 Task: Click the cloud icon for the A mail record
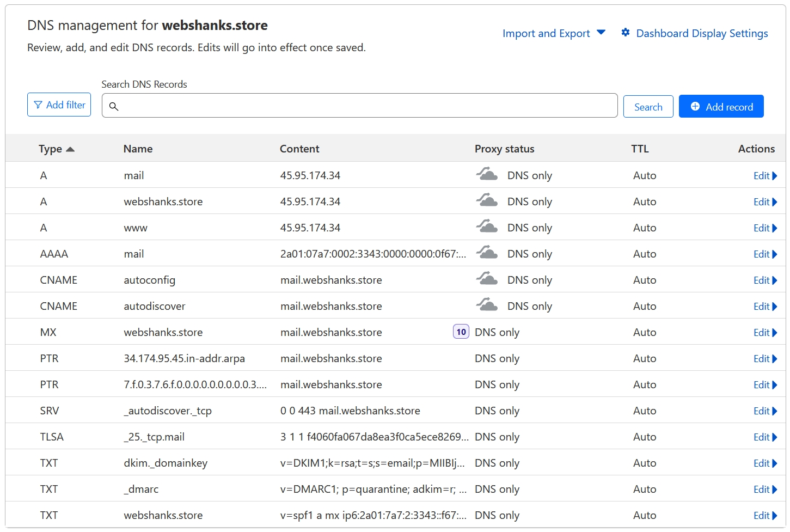[487, 174]
